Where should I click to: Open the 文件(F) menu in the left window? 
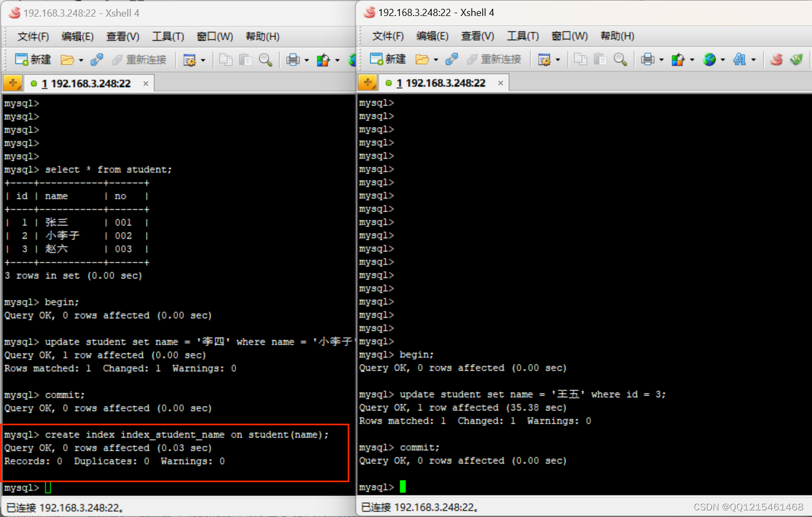point(33,36)
